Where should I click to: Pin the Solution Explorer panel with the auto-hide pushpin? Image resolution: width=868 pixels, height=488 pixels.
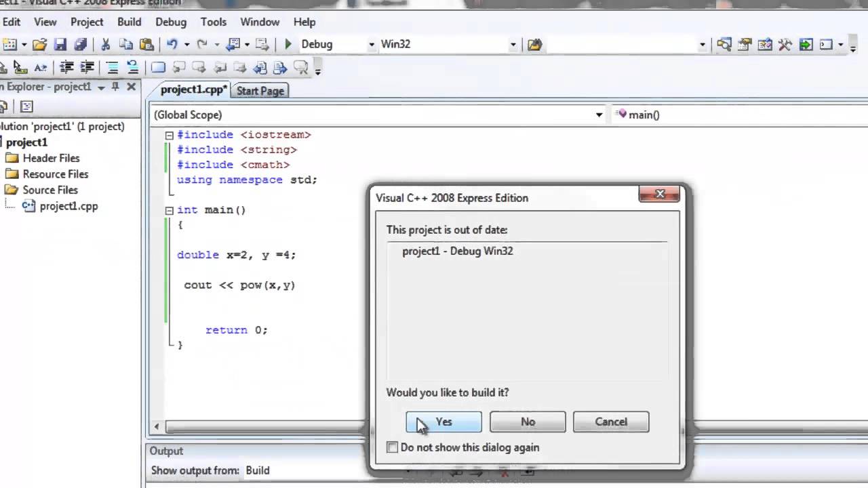click(x=116, y=87)
